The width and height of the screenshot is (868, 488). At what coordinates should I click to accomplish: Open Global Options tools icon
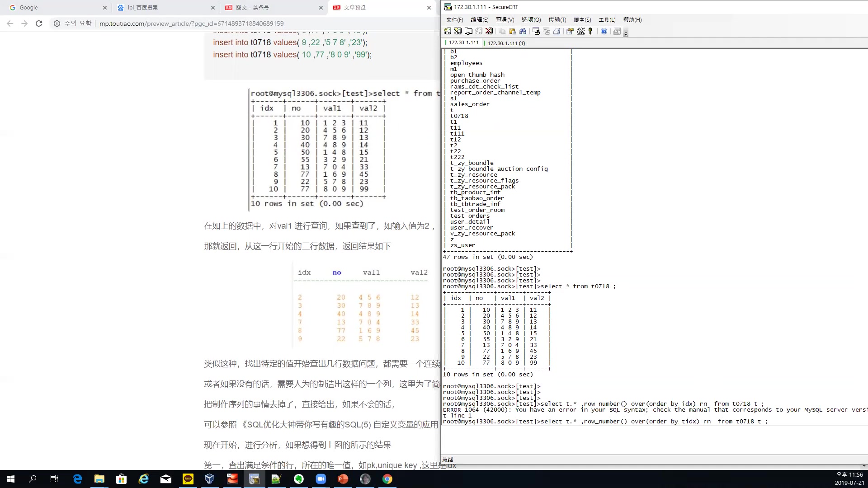(580, 31)
